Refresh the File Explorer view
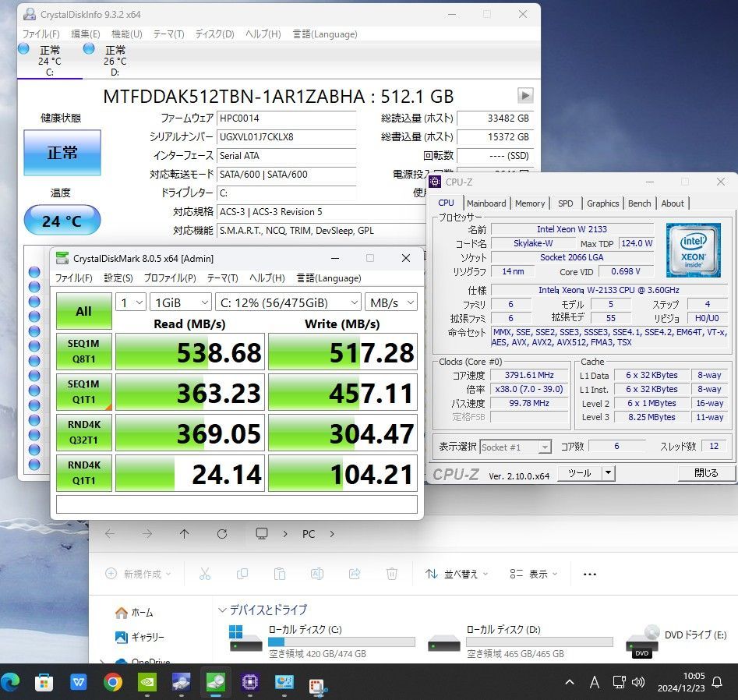Viewport: 738px width, 700px height. [x=222, y=533]
